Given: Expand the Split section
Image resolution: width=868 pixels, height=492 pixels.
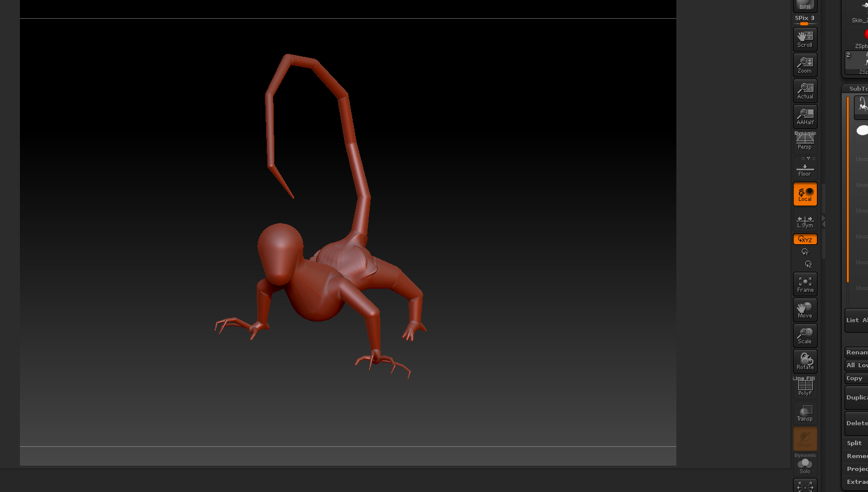Looking at the screenshot, I should pos(856,443).
